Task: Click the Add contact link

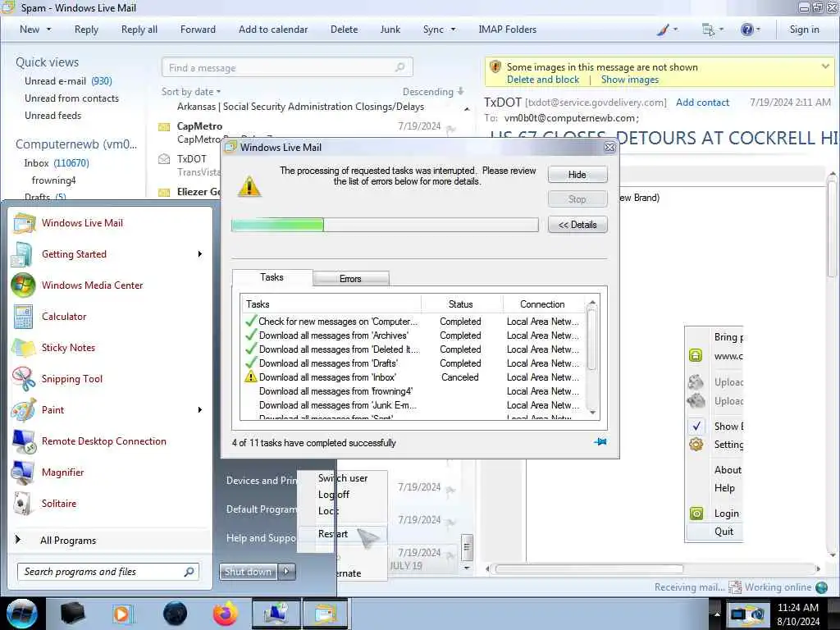Action: (x=702, y=103)
